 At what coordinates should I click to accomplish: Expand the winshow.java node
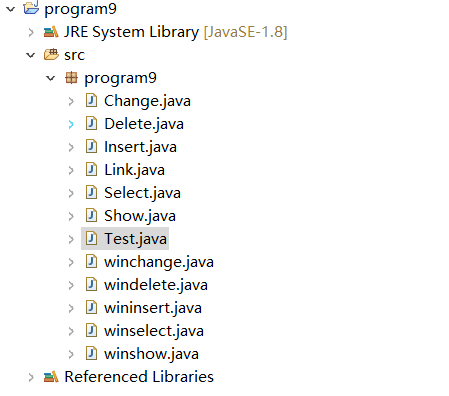[71, 354]
